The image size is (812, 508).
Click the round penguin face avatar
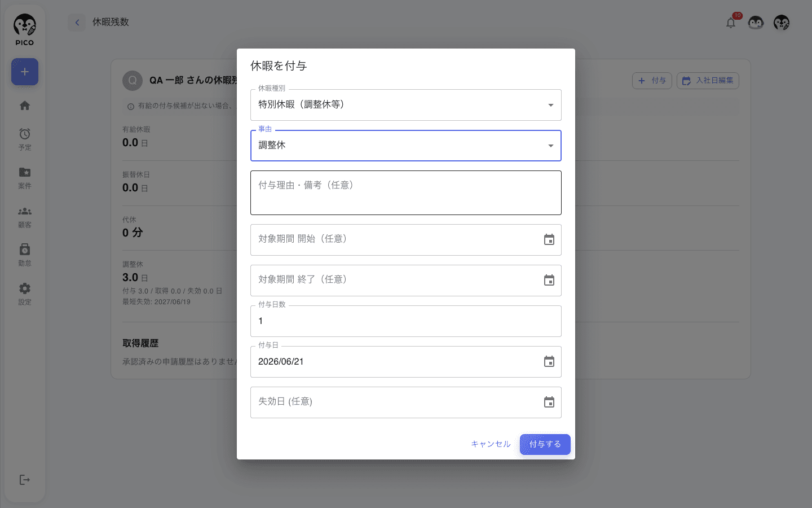(x=756, y=23)
